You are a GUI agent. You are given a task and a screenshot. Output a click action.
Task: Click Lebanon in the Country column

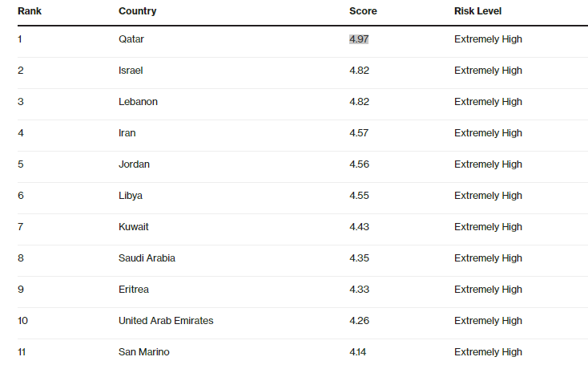click(138, 102)
